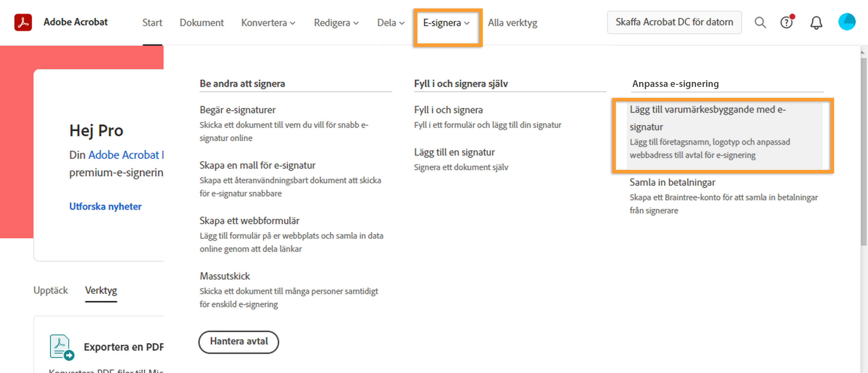This screenshot has width=868, height=373.
Task: Select Samla in betalningar option
Action: (x=672, y=182)
